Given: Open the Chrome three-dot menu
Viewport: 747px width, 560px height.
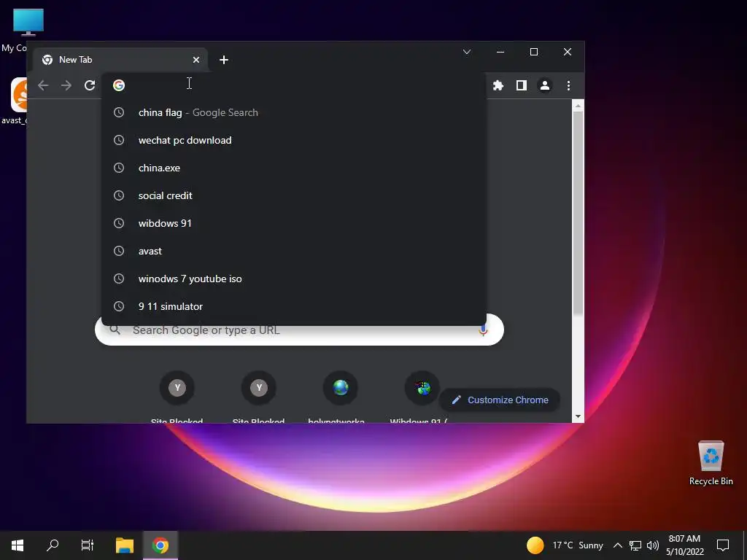Looking at the screenshot, I should coord(568,85).
